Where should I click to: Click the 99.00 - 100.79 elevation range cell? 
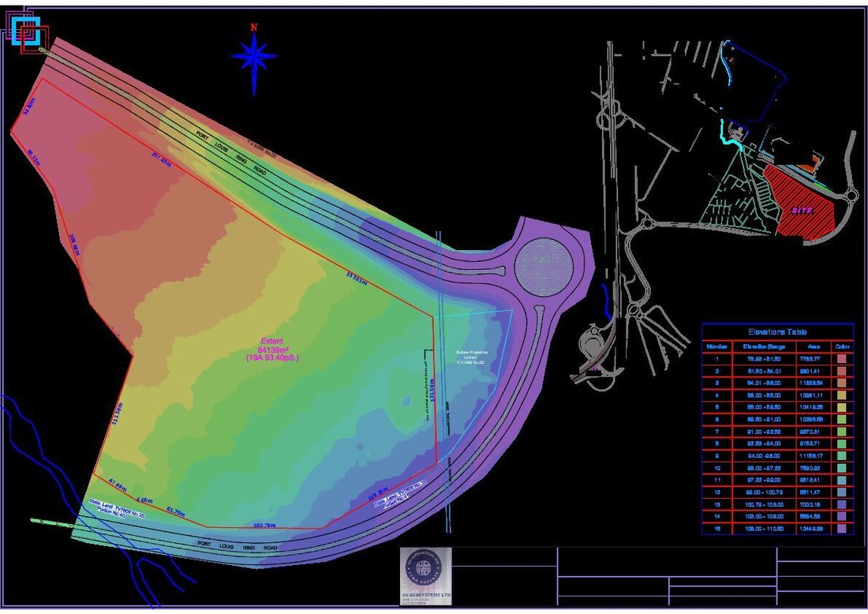[765, 492]
